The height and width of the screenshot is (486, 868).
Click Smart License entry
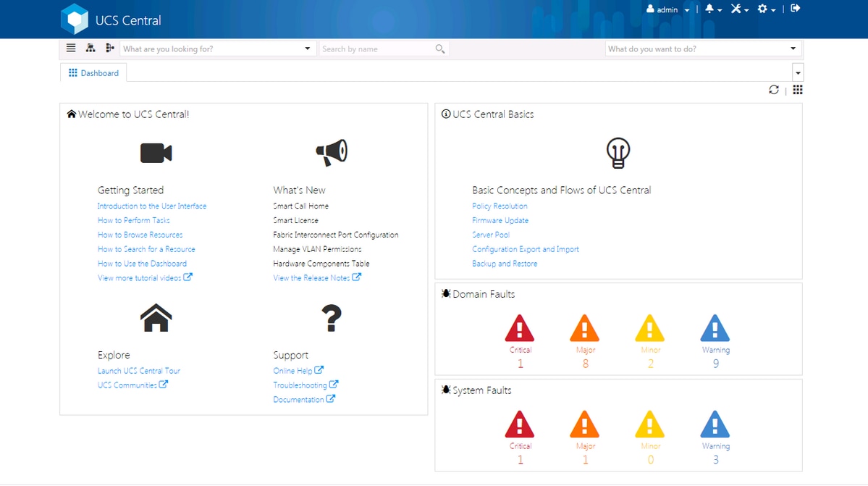[295, 220]
